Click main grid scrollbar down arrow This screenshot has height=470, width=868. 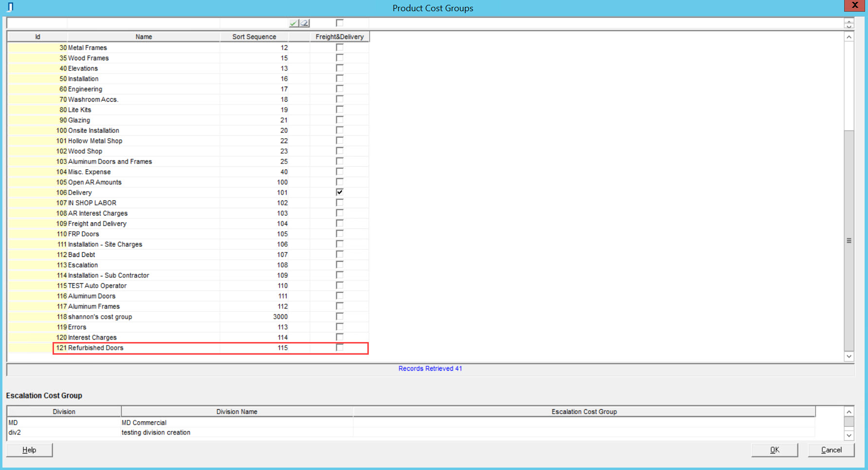849,356
